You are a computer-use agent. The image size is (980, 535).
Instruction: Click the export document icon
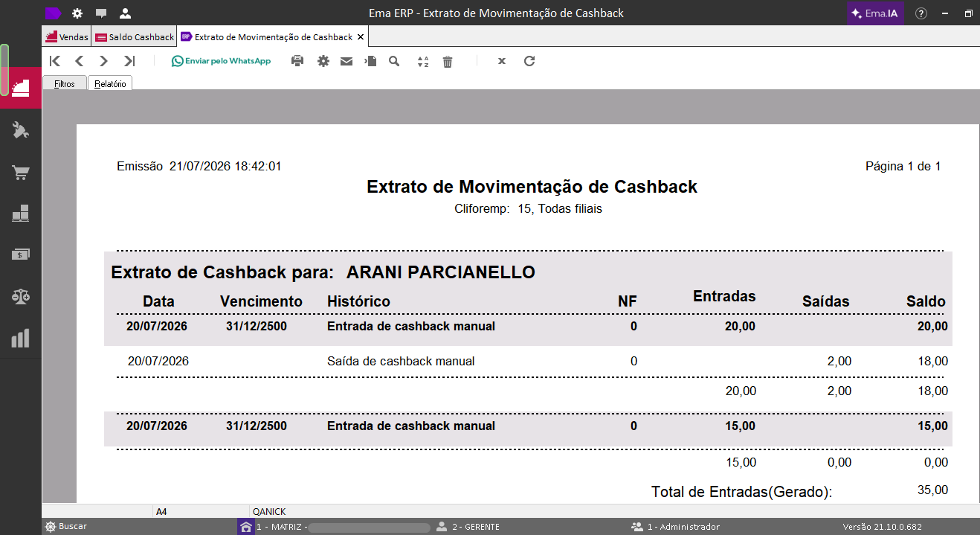pyautogui.click(x=371, y=61)
